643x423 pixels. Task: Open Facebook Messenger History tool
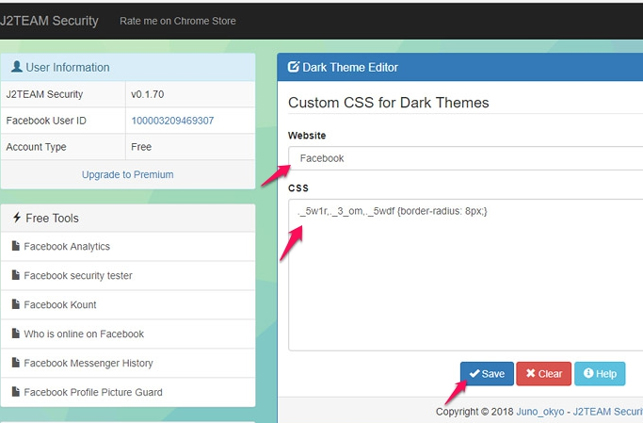(88, 363)
